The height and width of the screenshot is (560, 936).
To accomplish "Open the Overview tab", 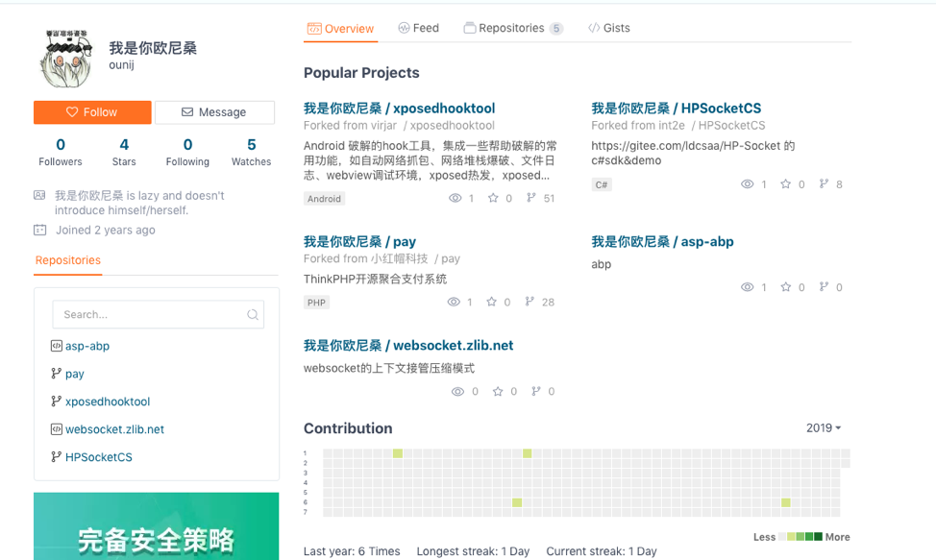I will [340, 29].
